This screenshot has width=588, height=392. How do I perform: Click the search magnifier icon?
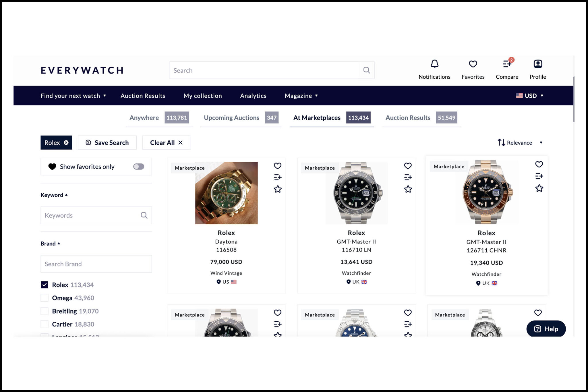[x=366, y=70]
